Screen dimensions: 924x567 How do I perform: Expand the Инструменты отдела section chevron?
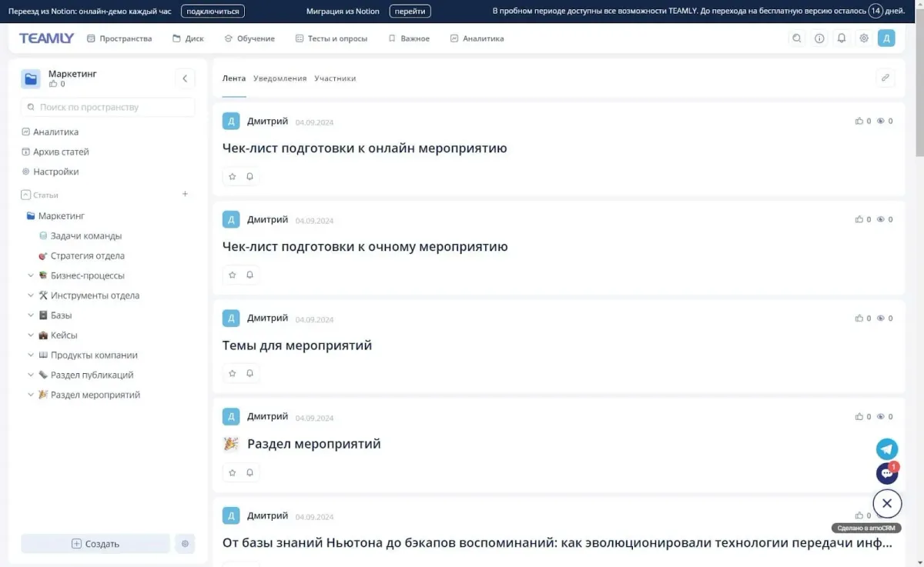tap(31, 295)
